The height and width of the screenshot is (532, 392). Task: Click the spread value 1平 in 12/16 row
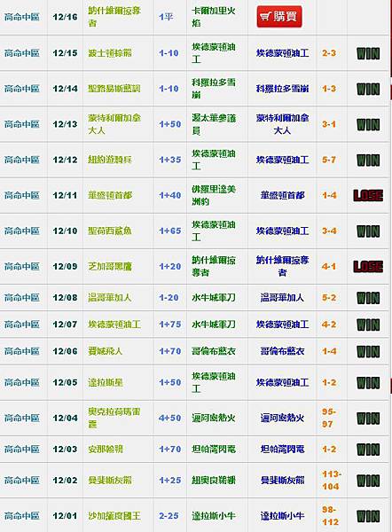(166, 17)
